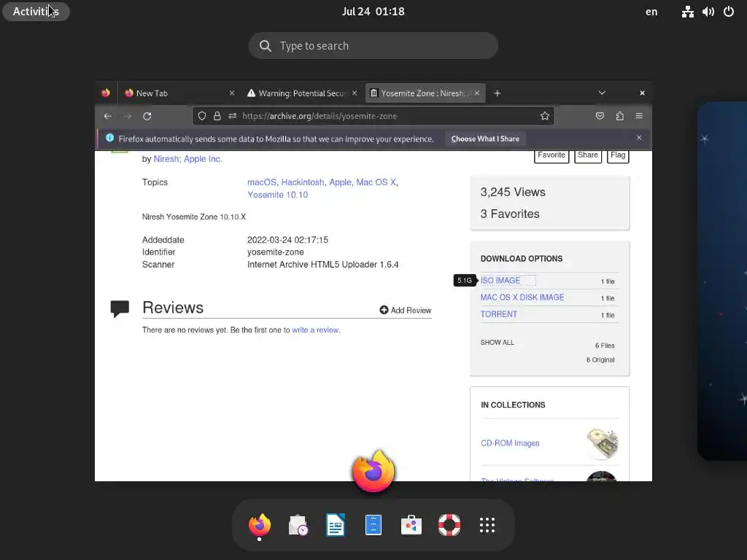Click Firefox View pinned icon
This screenshot has height=560, width=747.
[106, 93]
